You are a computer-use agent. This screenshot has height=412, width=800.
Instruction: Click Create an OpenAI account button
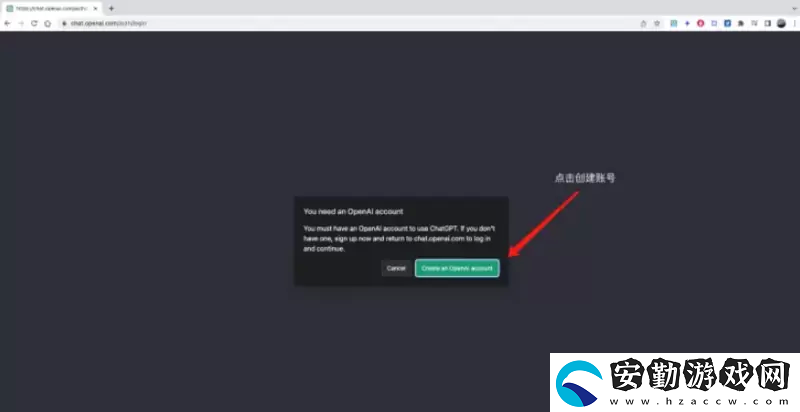[457, 268]
